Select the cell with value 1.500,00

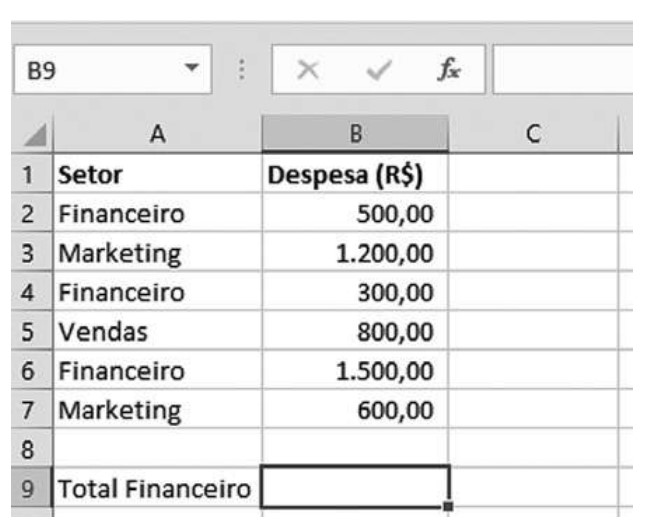(x=355, y=370)
